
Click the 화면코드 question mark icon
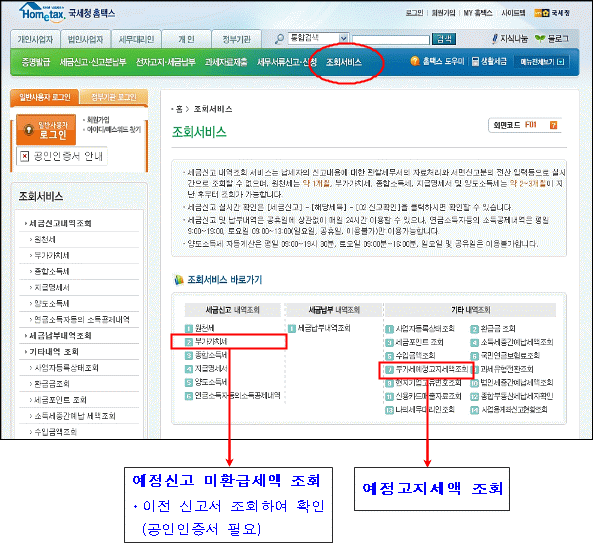[x=553, y=125]
